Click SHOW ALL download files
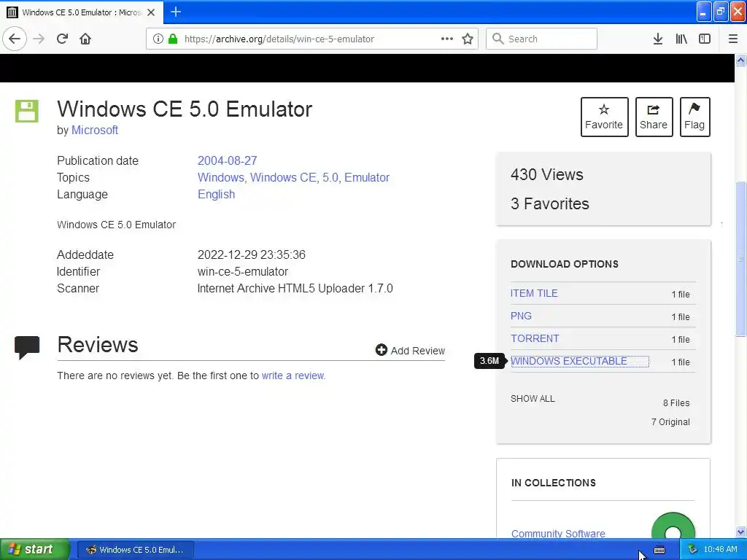The height and width of the screenshot is (560, 747). [533, 399]
